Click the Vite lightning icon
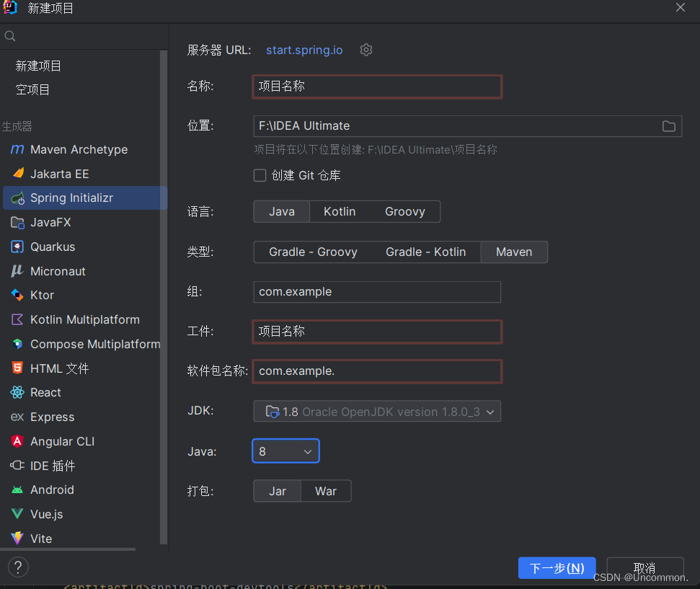Image resolution: width=700 pixels, height=589 pixels. (x=17, y=538)
